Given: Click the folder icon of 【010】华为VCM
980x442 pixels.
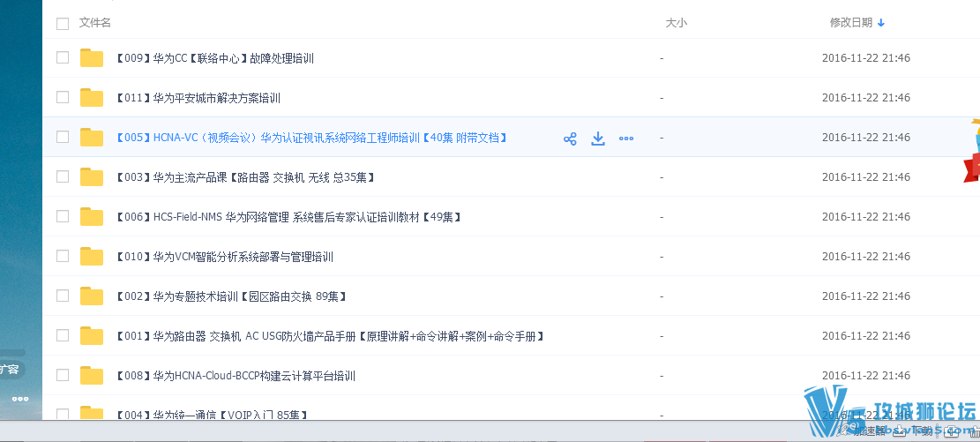Looking at the screenshot, I should click(92, 257).
